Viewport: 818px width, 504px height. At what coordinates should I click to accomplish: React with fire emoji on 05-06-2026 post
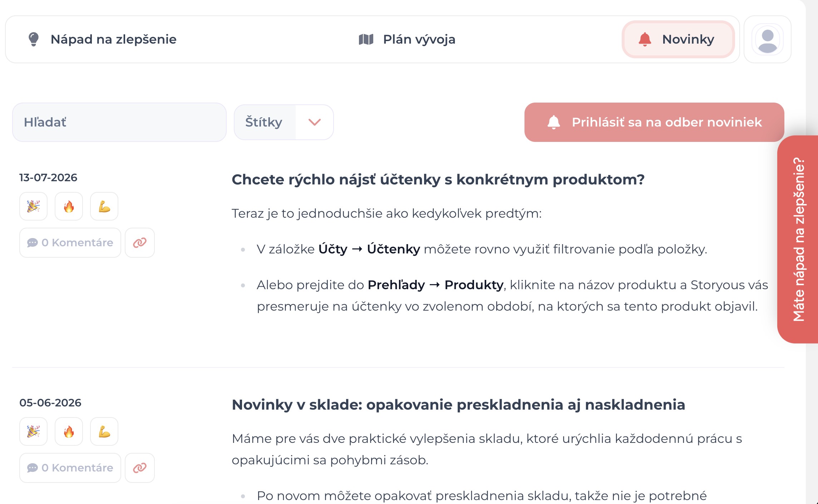click(x=69, y=431)
